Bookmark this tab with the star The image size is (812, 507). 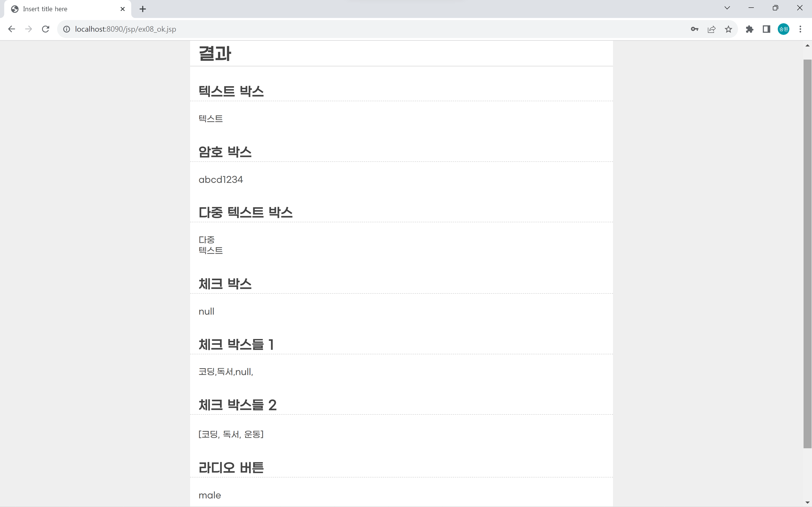(728, 29)
